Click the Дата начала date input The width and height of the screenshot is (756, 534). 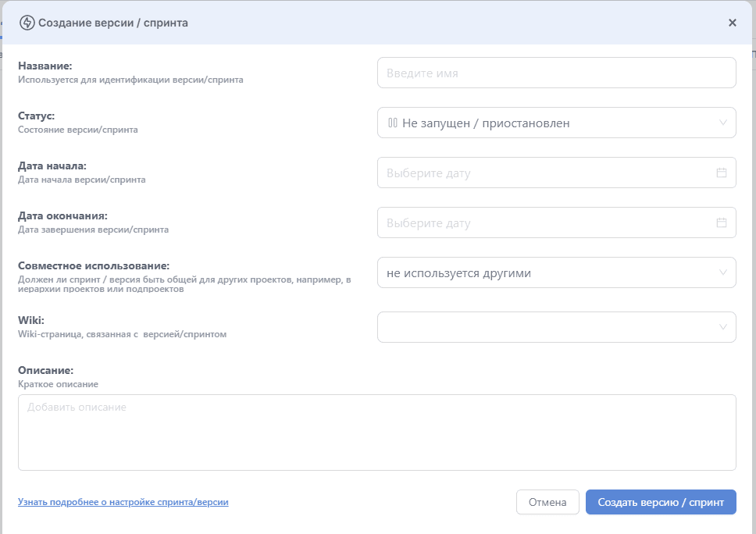point(556,173)
